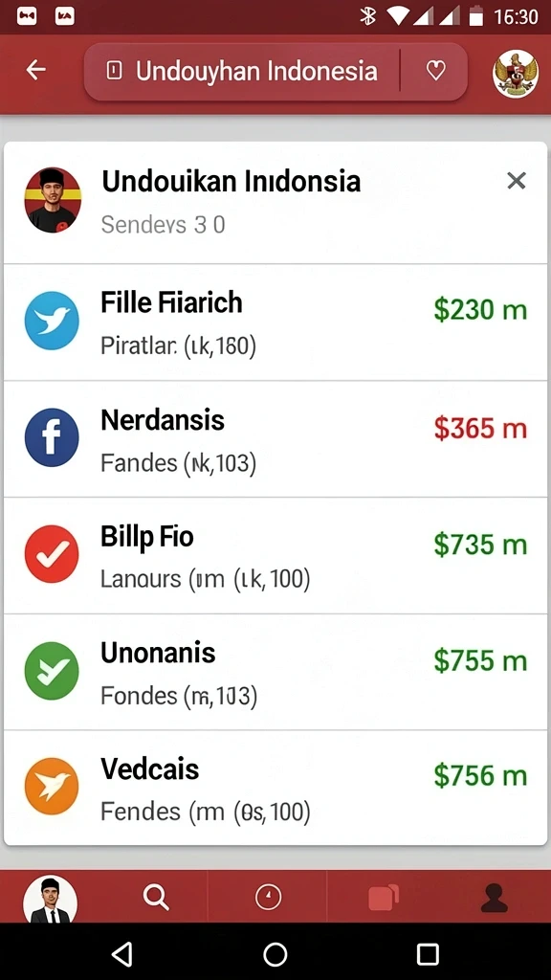Open the person profile tab at bottom
This screenshot has width=551, height=980.
(x=494, y=898)
